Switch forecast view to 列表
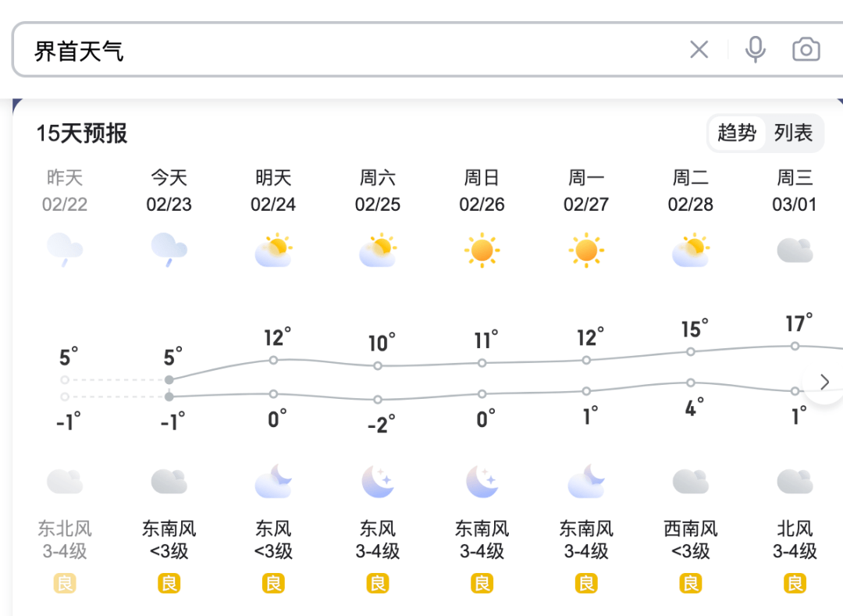 793,133
